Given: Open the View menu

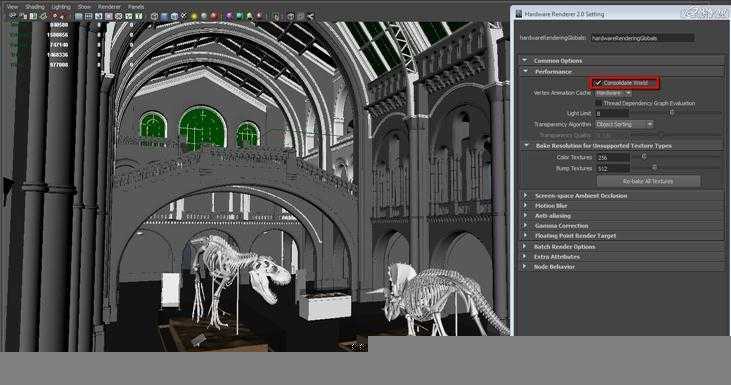Looking at the screenshot, I should point(13,7).
